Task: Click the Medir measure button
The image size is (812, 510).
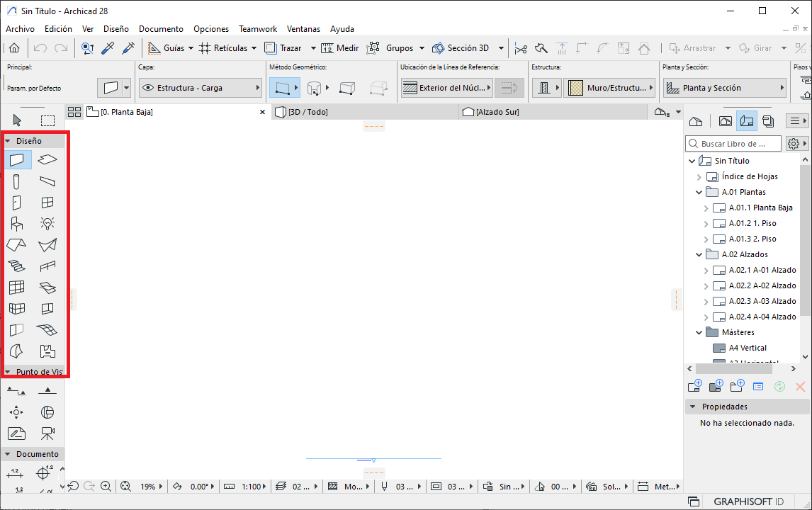Action: (340, 48)
